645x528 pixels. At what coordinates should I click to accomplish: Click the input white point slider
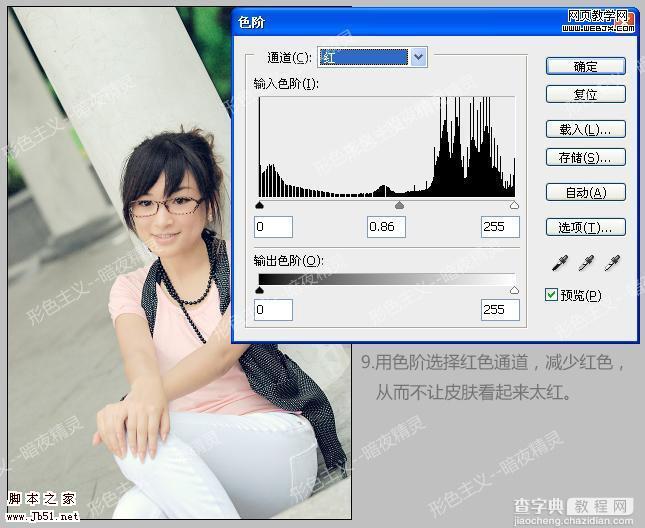(x=514, y=205)
